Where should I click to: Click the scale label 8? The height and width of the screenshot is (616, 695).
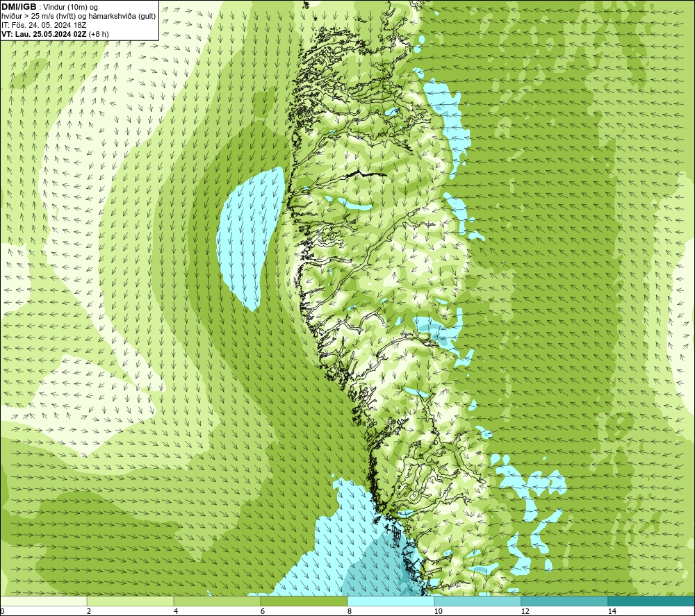click(x=350, y=611)
